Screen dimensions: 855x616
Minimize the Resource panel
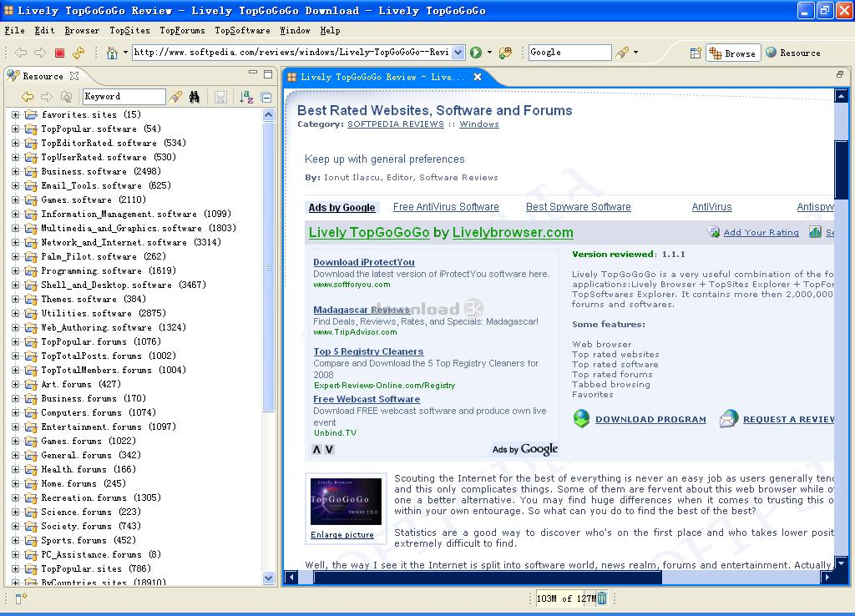[252, 73]
